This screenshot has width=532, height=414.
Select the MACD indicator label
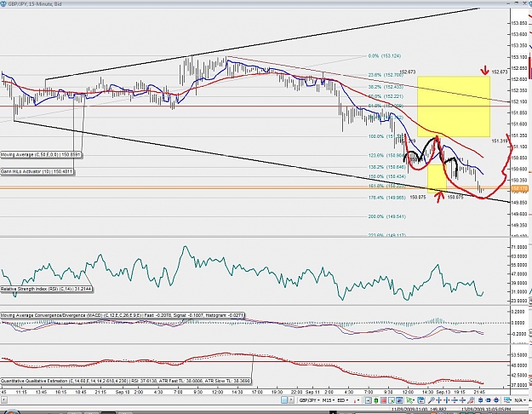[x=122, y=315]
